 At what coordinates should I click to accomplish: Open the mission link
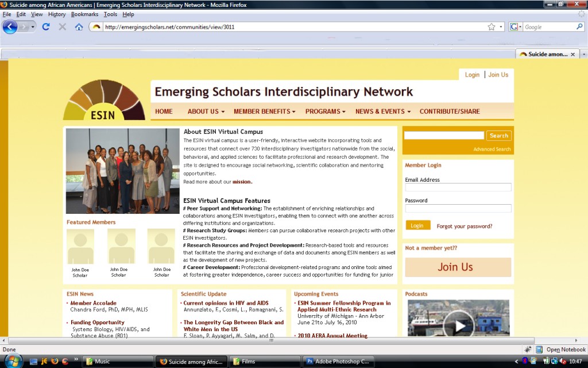pos(242,182)
